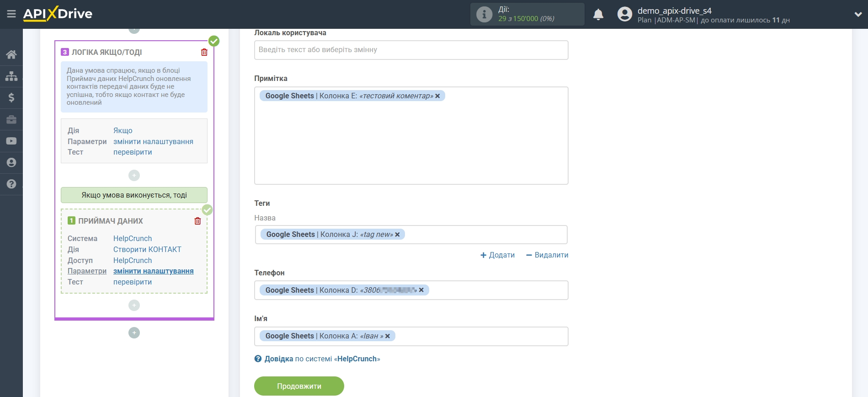The width and height of the screenshot is (868, 397).
Task: Click inside the Примітка text area
Action: (411, 135)
